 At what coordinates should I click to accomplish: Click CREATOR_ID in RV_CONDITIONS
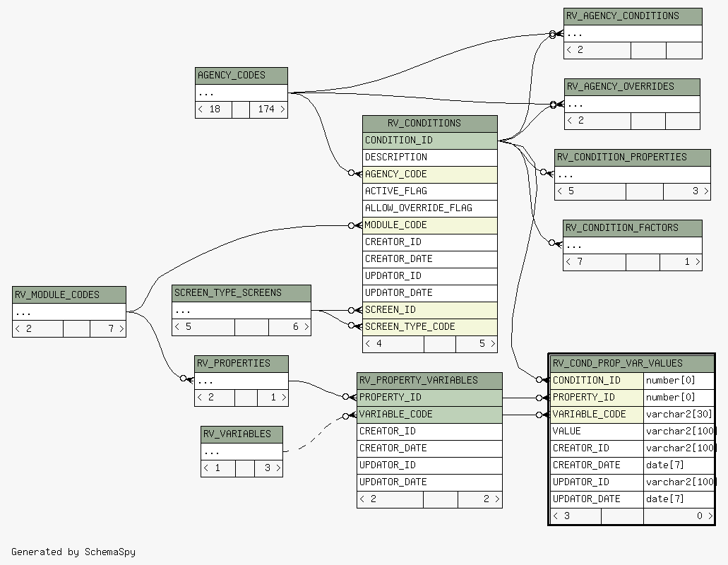pos(430,242)
